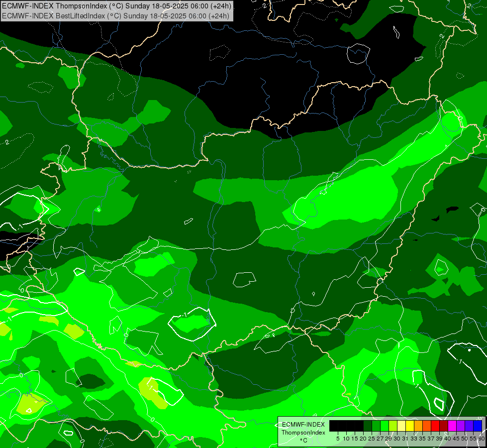Click the yellow-green 29–30 legend swatch
This screenshot has height=448, width=487.
(x=393, y=426)
